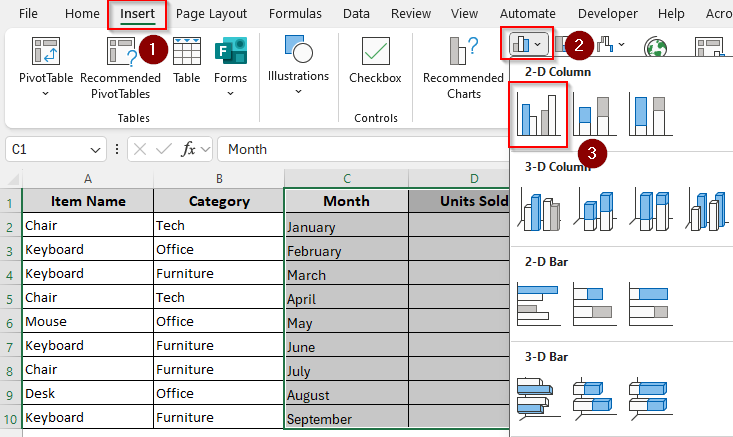Click the formula bar showing Month

(x=360, y=149)
